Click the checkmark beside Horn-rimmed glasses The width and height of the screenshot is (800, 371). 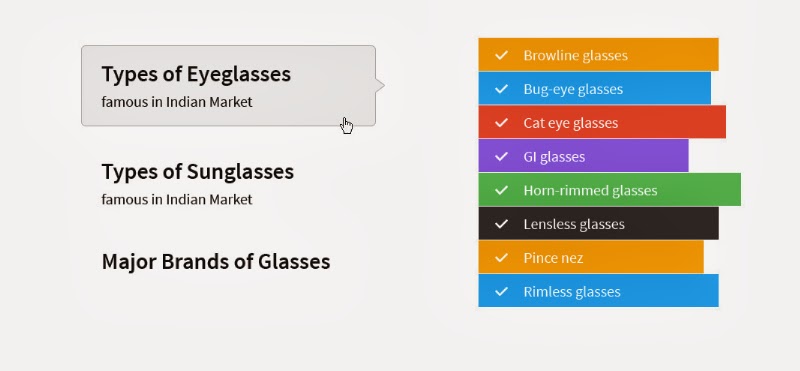click(502, 190)
